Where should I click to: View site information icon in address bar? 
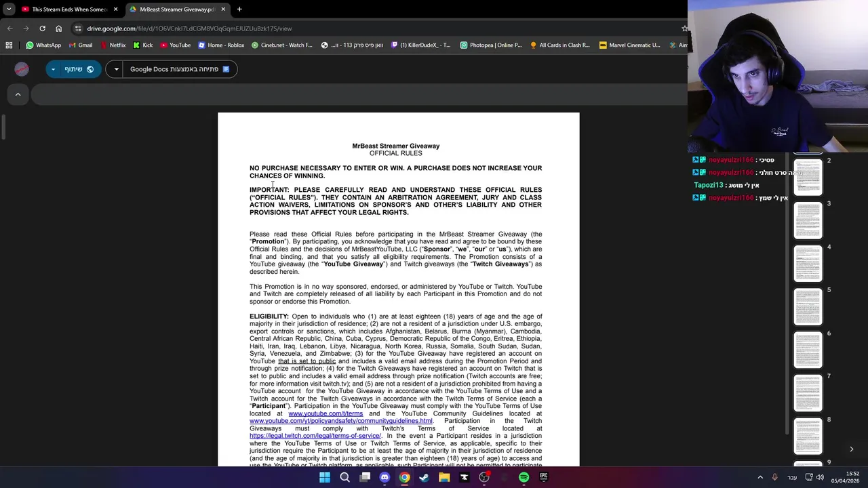pyautogui.click(x=78, y=28)
